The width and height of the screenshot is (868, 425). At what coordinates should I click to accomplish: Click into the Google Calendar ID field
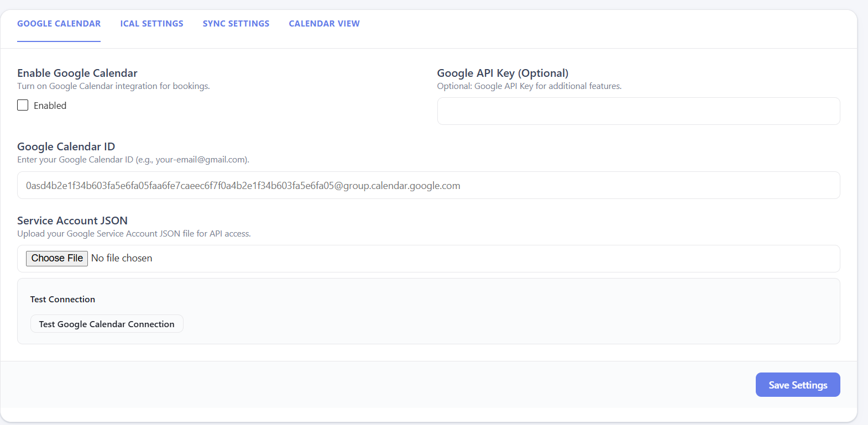[428, 185]
